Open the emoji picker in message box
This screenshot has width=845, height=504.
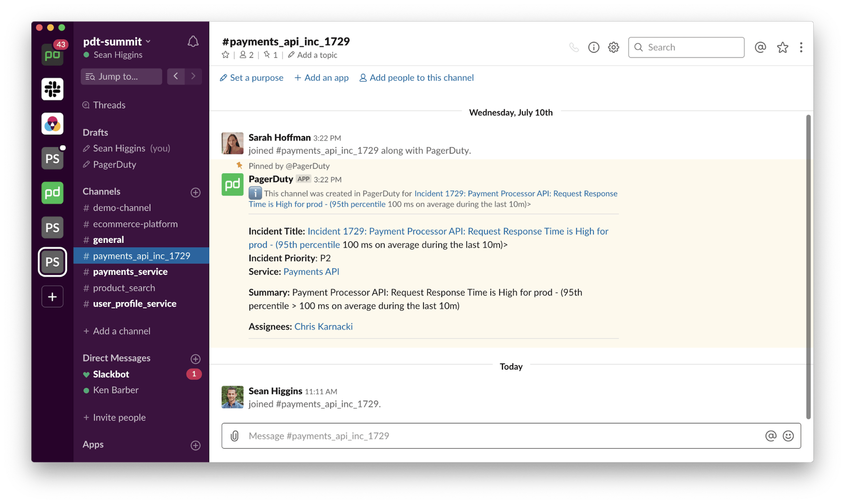[788, 436]
